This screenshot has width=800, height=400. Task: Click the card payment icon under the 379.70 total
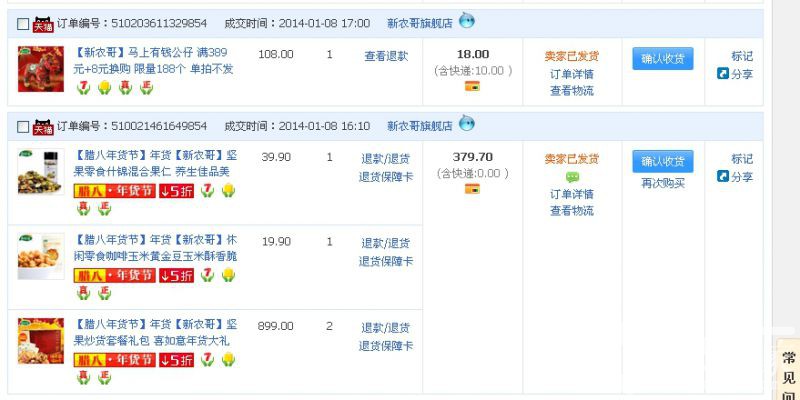pyautogui.click(x=473, y=189)
